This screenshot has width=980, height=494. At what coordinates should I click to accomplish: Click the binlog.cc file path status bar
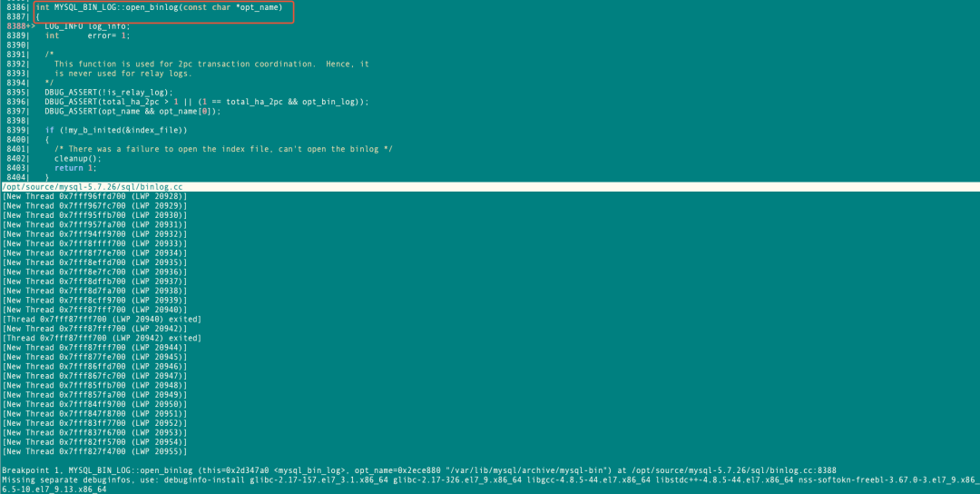pyautogui.click(x=490, y=187)
